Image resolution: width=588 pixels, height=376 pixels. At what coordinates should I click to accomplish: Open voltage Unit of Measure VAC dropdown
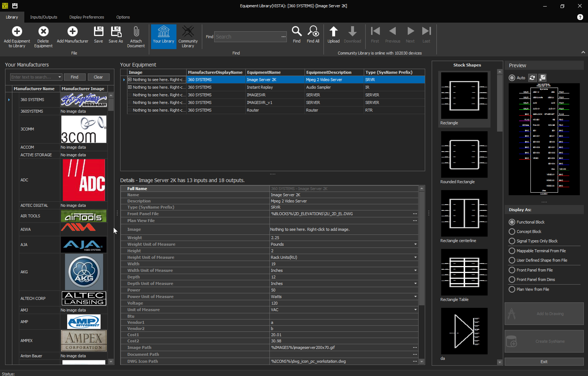tap(415, 310)
